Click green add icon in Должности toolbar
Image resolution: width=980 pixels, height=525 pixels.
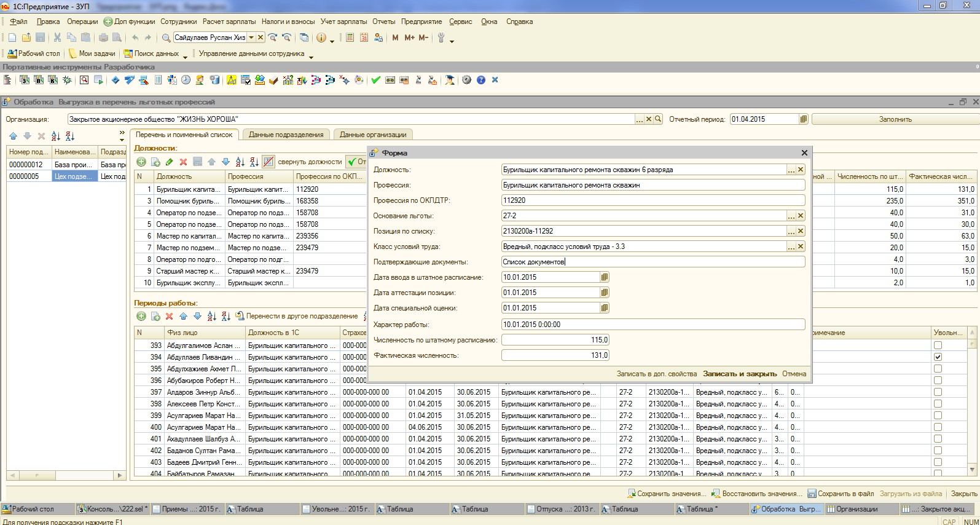pos(141,162)
